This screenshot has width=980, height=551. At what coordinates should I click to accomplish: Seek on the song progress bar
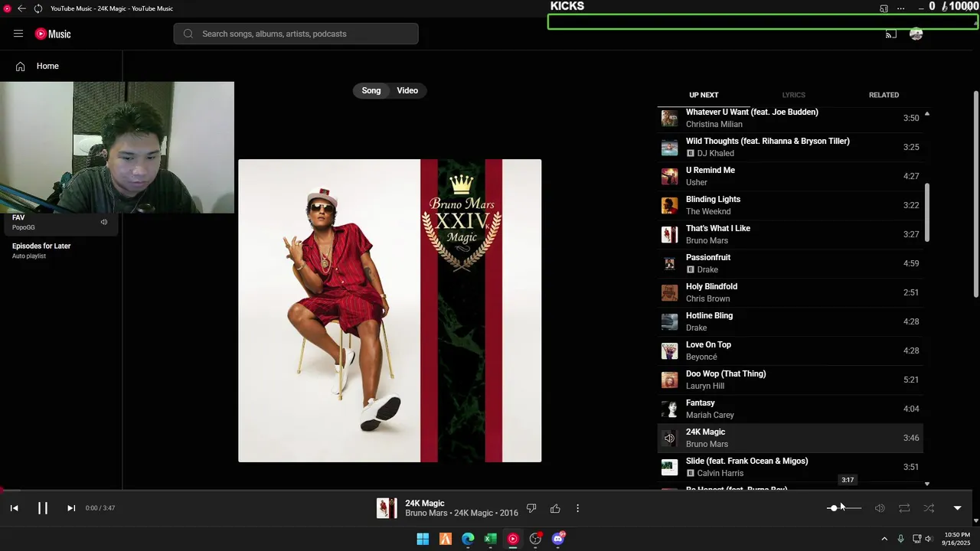pos(486,491)
